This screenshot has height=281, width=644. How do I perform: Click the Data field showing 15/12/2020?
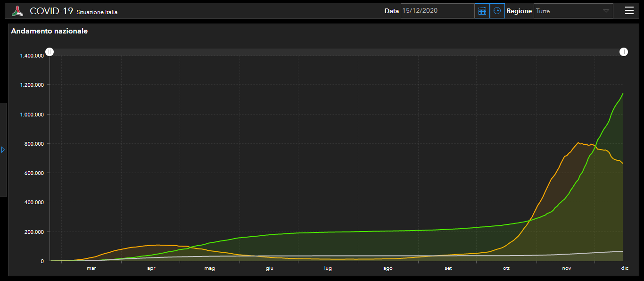tap(437, 11)
